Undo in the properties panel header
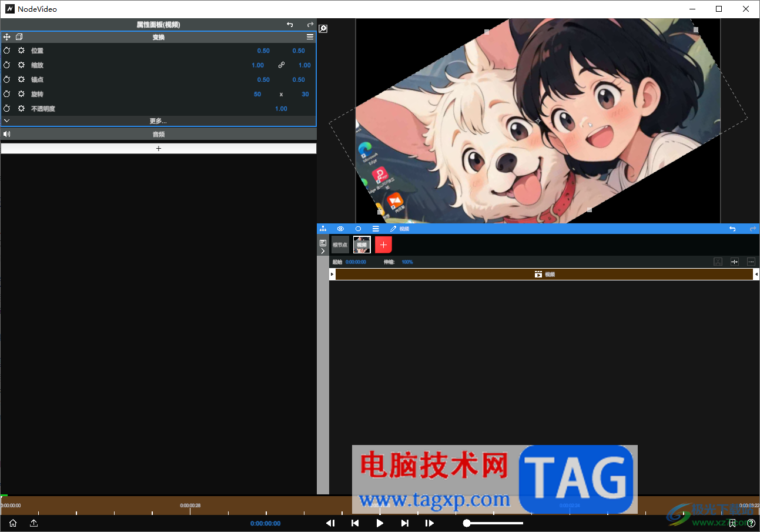 pyautogui.click(x=290, y=25)
